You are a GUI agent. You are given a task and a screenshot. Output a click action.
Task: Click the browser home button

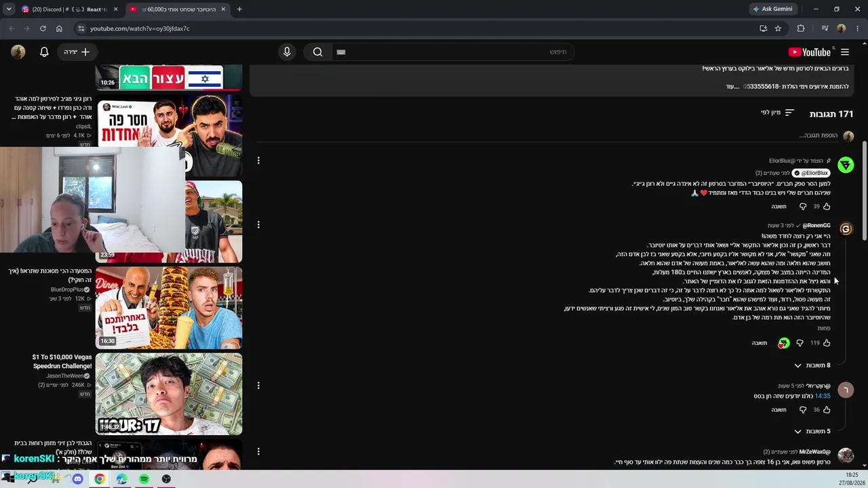pos(59,28)
